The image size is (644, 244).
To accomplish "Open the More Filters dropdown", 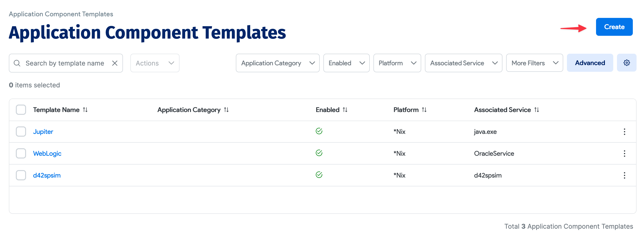I will 534,63.
